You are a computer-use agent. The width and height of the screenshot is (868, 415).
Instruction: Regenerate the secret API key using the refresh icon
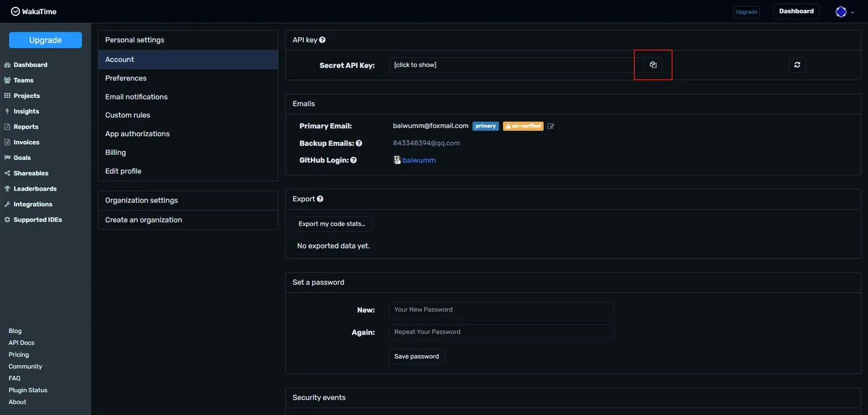pyautogui.click(x=797, y=65)
